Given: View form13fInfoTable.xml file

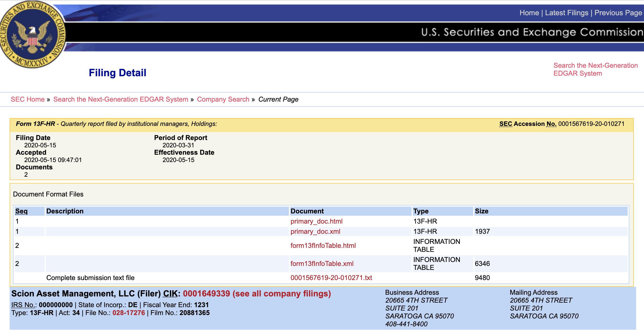Looking at the screenshot, I should pos(322,264).
